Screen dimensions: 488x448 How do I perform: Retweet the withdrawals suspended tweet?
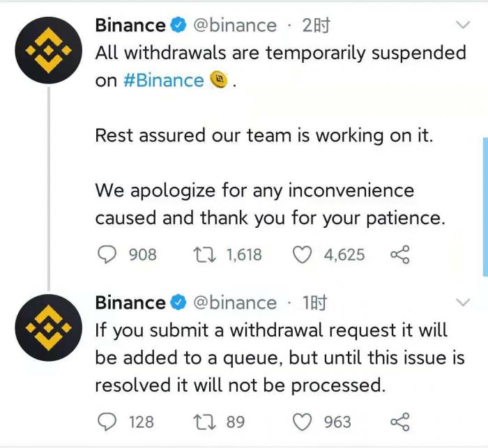tap(204, 255)
